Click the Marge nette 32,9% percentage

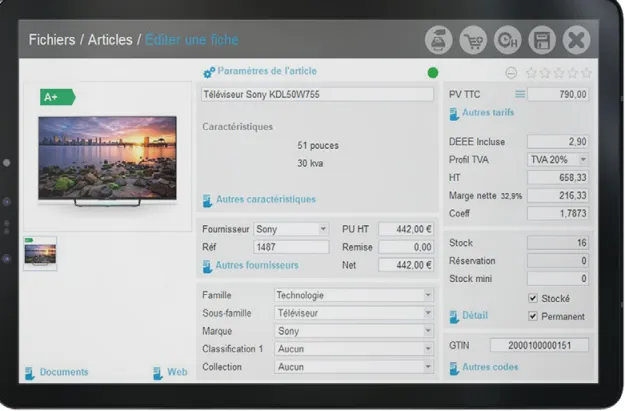tap(511, 196)
